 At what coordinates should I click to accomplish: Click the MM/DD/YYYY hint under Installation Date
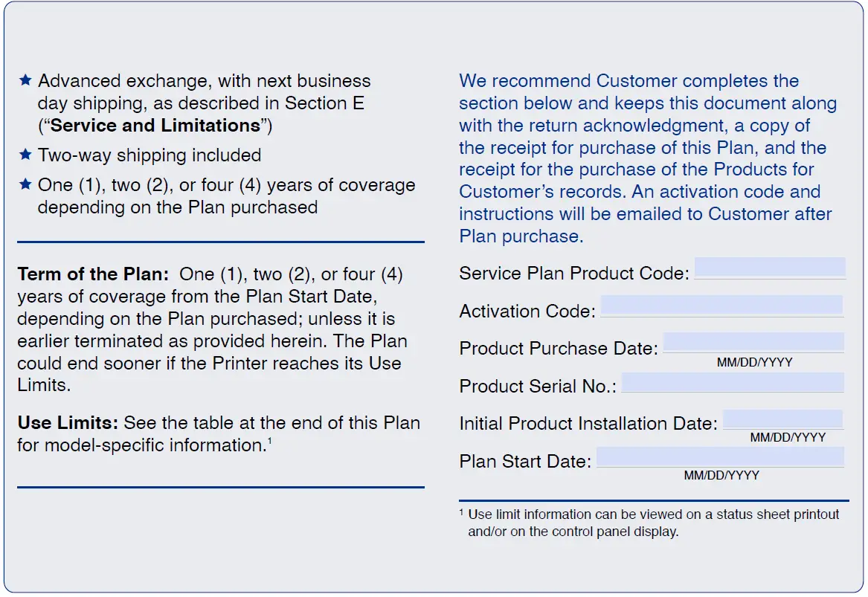click(788, 438)
